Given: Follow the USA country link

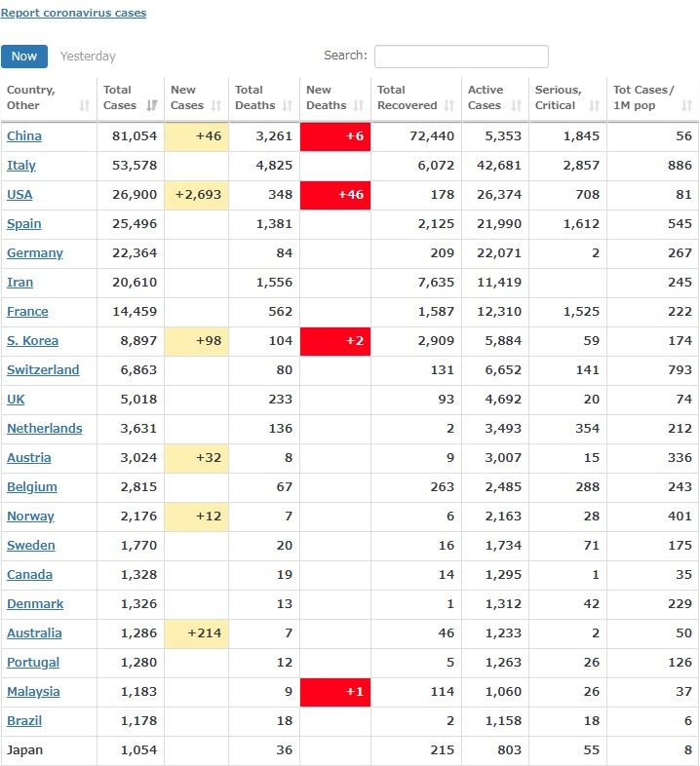Looking at the screenshot, I should coord(19,195).
